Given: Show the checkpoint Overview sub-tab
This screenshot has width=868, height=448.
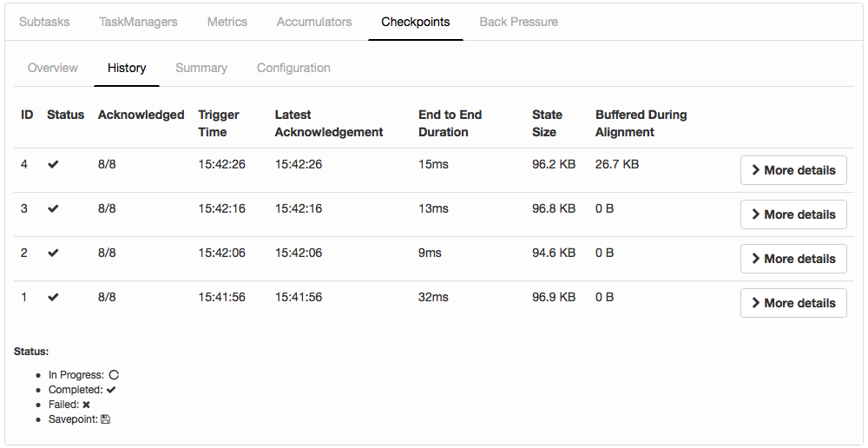Looking at the screenshot, I should [53, 68].
